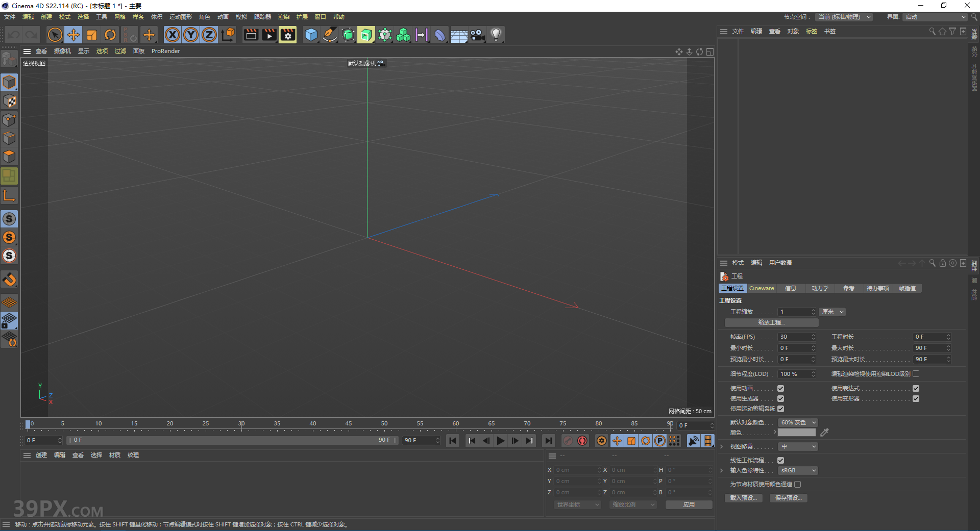Disable the 使用生成器 checkbox
Image resolution: width=980 pixels, height=531 pixels.
[x=780, y=398]
